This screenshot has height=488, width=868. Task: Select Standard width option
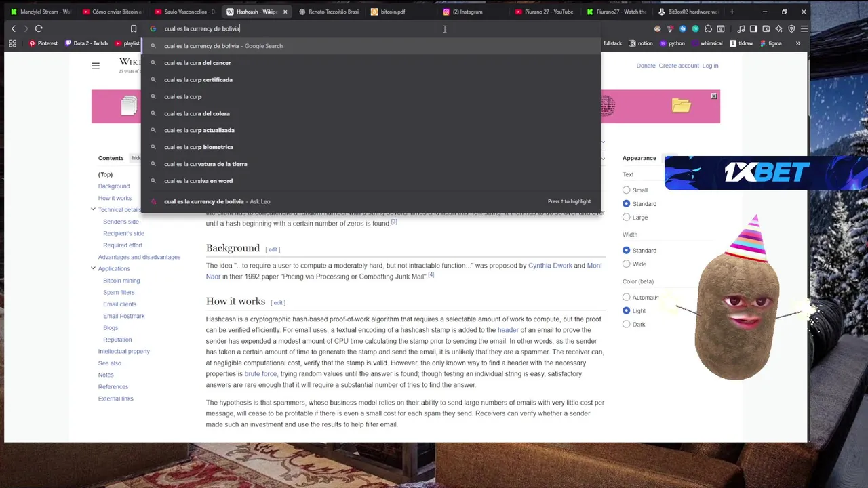[x=627, y=251]
